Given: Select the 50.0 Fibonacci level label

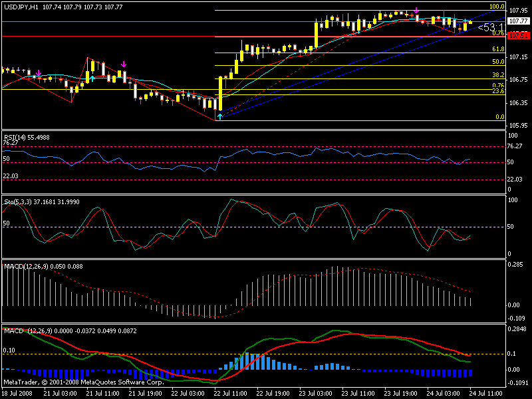Looking at the screenshot, I should (x=497, y=61).
